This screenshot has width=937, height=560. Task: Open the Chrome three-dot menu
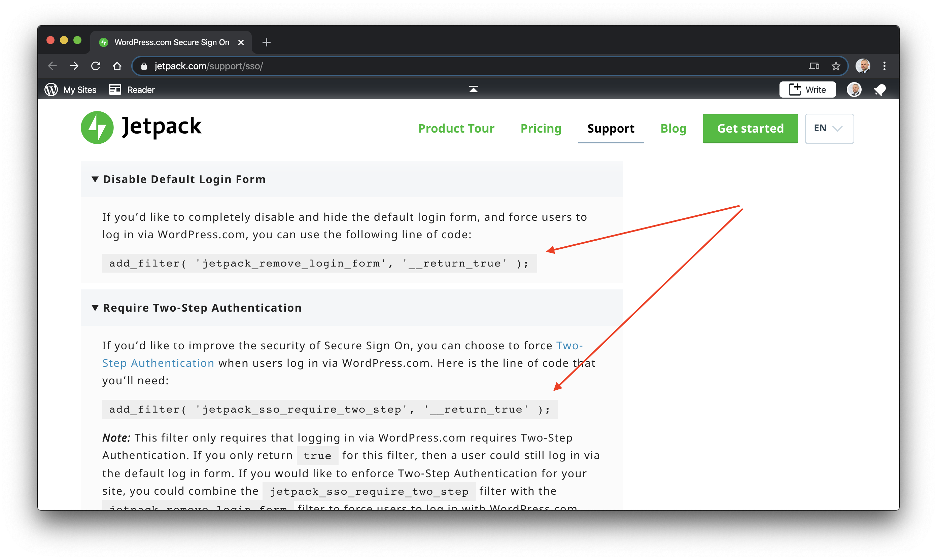coord(884,66)
